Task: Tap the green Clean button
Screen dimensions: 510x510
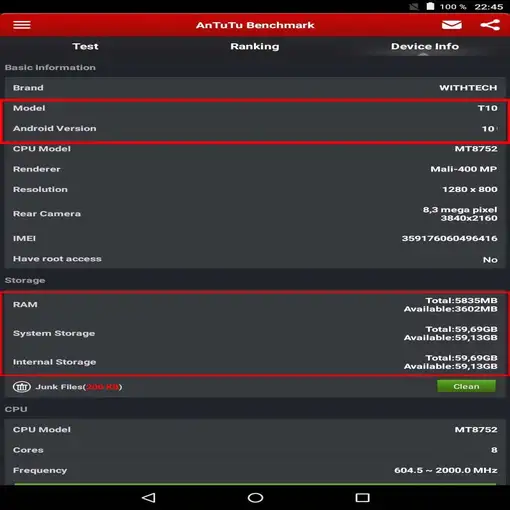Action: pos(466,386)
